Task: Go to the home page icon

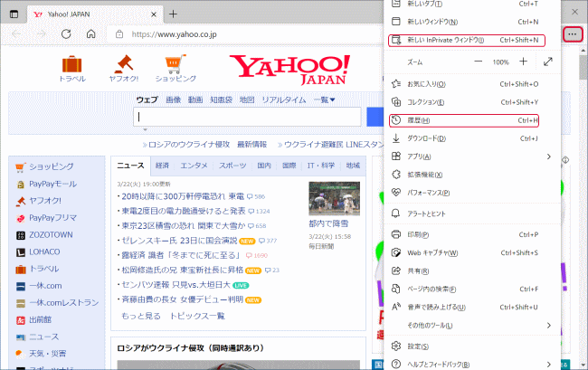Action: tap(90, 34)
